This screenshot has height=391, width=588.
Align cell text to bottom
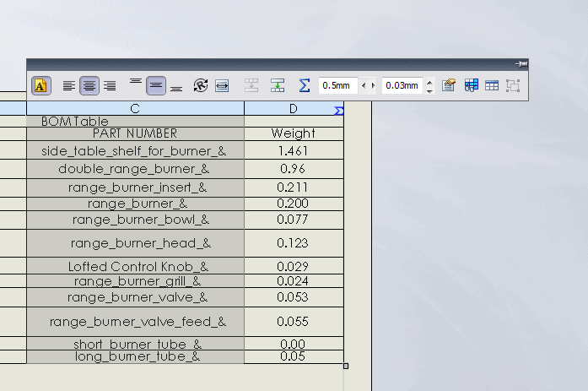point(175,85)
